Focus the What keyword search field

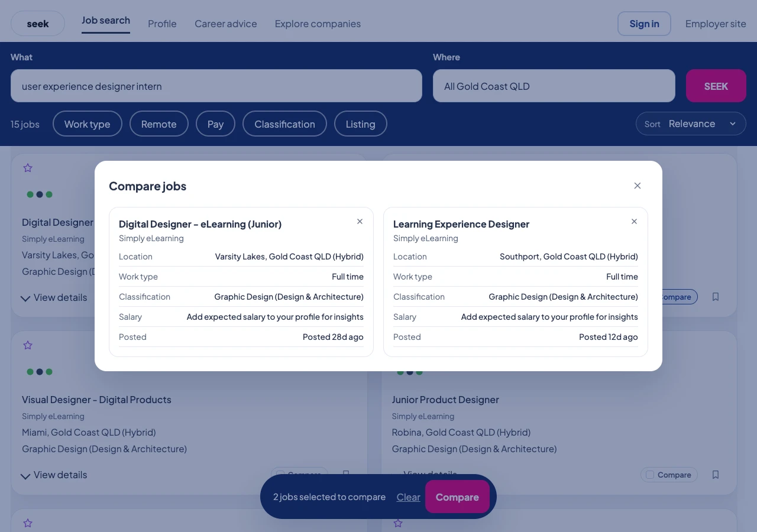[216, 86]
